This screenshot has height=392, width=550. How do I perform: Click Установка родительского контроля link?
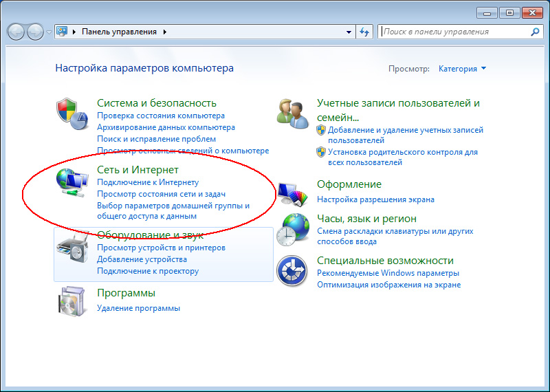402,157
